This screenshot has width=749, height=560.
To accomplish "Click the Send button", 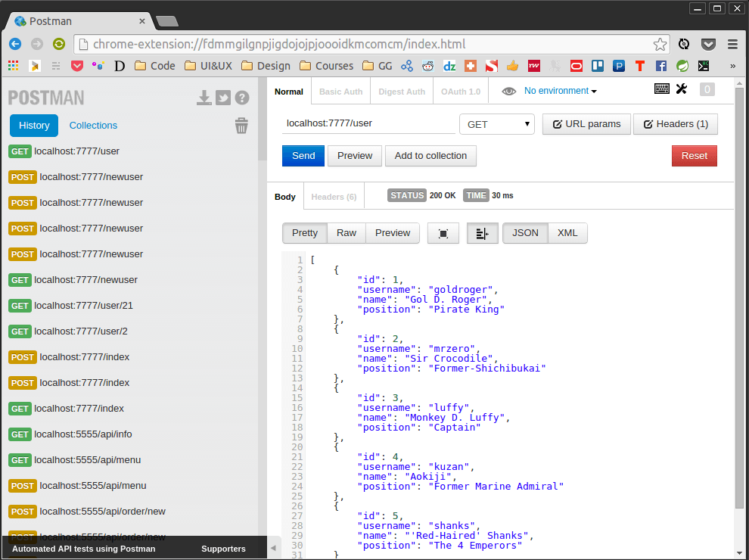I will coord(303,156).
